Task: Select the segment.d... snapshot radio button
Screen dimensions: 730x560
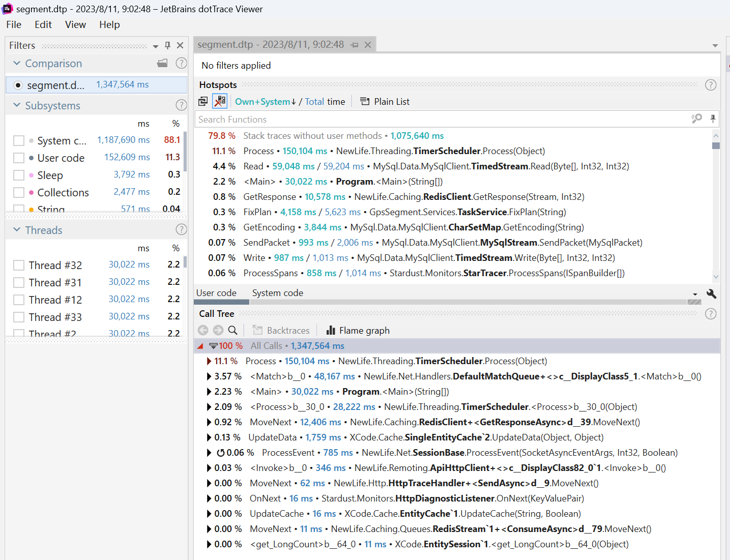Action: tap(18, 85)
